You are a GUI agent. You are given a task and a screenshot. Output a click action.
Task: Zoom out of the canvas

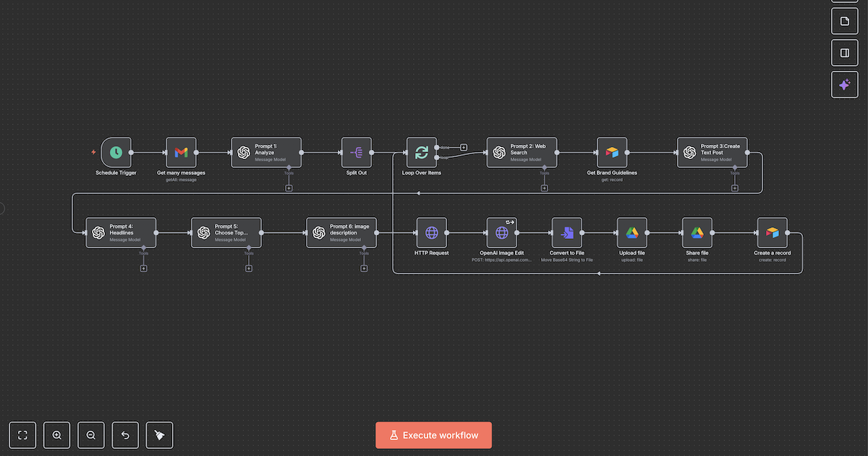(91, 435)
